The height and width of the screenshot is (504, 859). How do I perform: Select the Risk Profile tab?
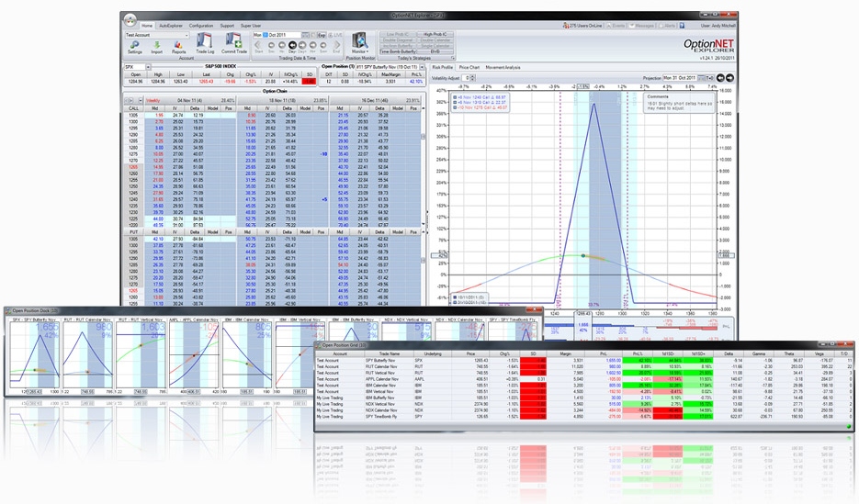tap(443, 67)
